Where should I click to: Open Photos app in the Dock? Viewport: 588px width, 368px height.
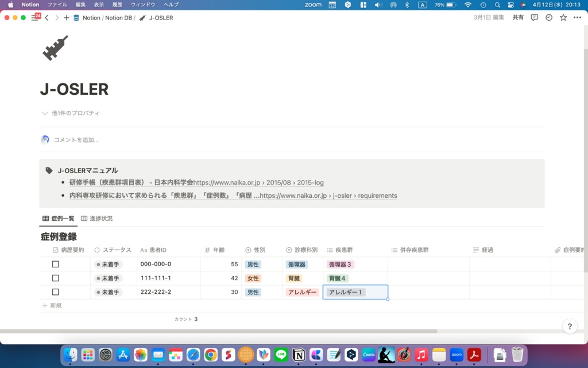click(141, 354)
